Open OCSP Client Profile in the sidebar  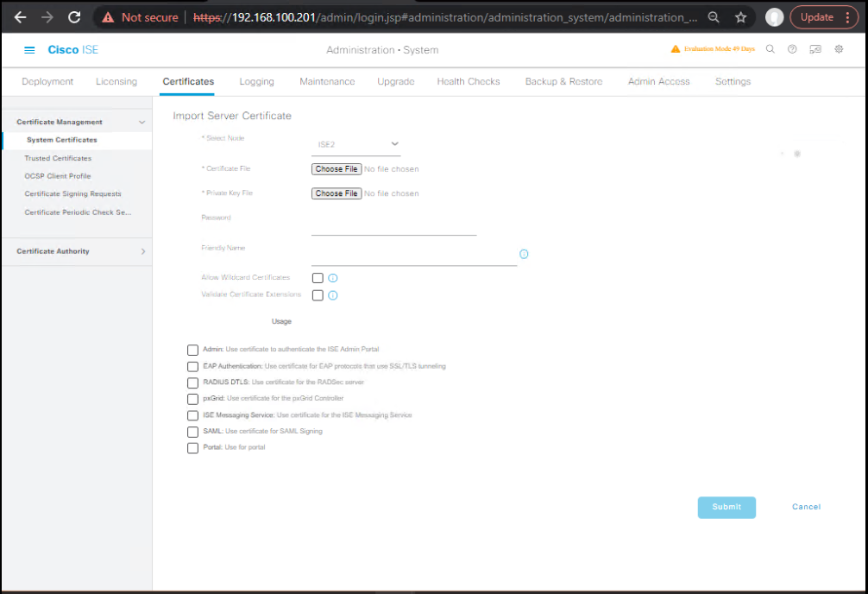coord(58,176)
